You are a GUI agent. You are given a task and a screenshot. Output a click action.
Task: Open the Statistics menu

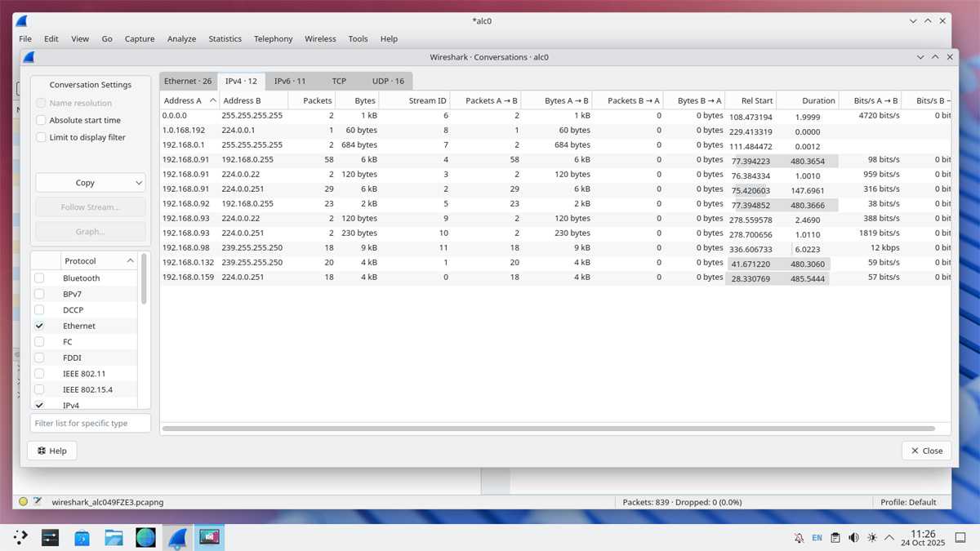pyautogui.click(x=225, y=38)
